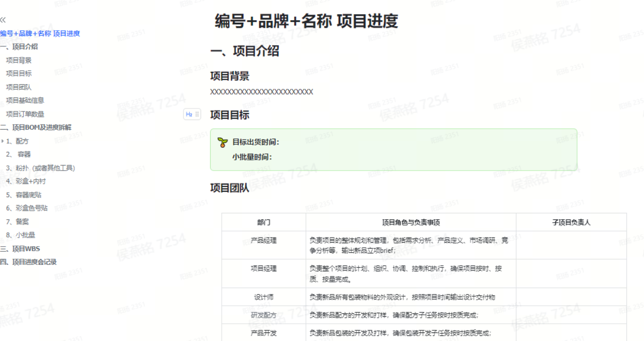Click the 子项目负责人 table header cell
The width and height of the screenshot is (644, 341).
tap(571, 222)
